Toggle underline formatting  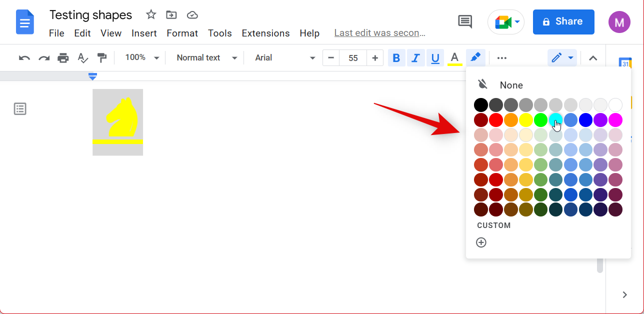pyautogui.click(x=435, y=58)
